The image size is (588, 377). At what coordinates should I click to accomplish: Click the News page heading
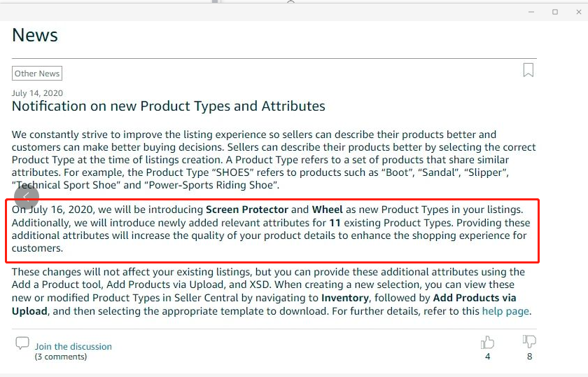(x=35, y=35)
